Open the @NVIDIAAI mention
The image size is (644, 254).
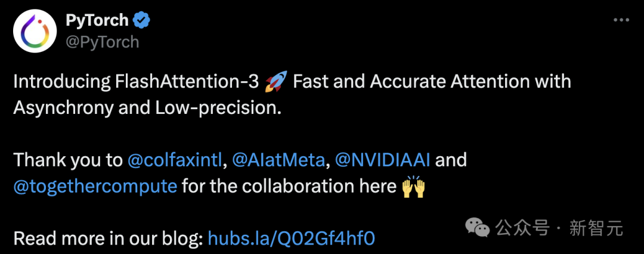pyautogui.click(x=383, y=160)
